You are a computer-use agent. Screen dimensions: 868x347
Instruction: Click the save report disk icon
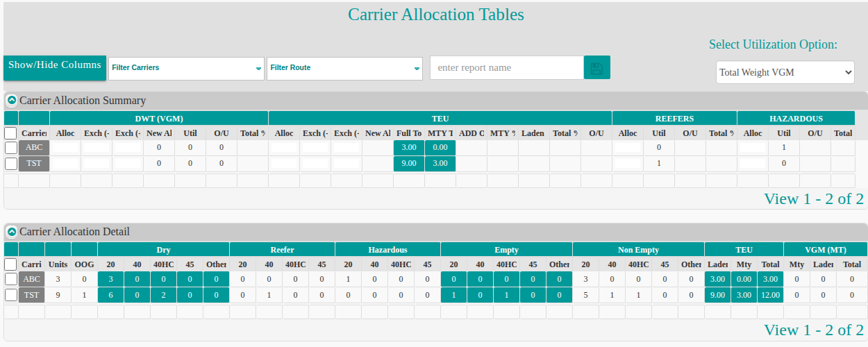(x=596, y=67)
